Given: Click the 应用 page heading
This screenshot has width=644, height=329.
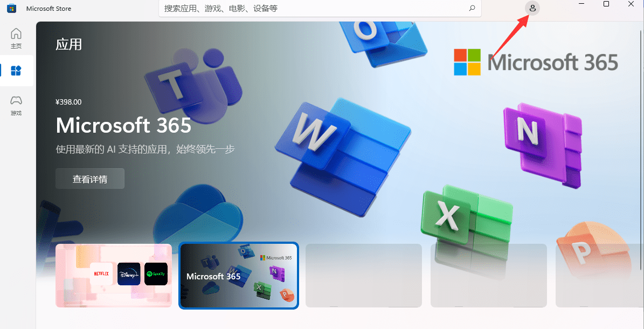Looking at the screenshot, I should pyautogui.click(x=68, y=44).
